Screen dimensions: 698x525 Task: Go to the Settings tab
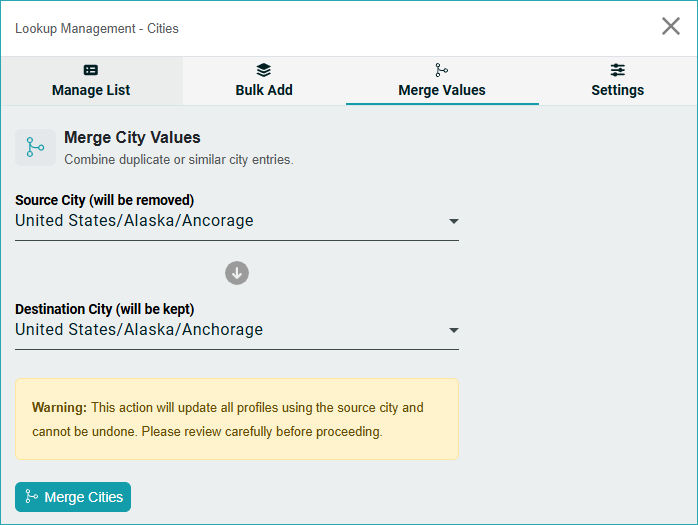pos(617,90)
